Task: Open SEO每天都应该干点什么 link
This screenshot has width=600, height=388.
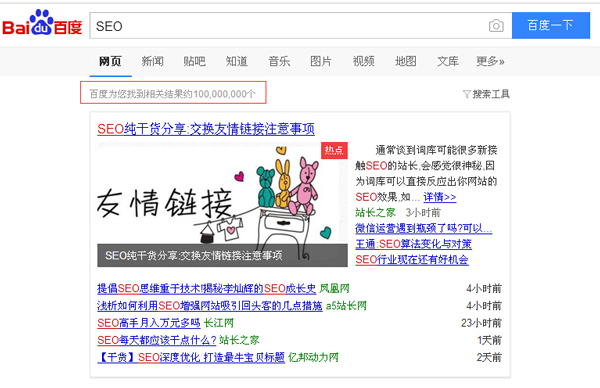Action: click(x=157, y=340)
